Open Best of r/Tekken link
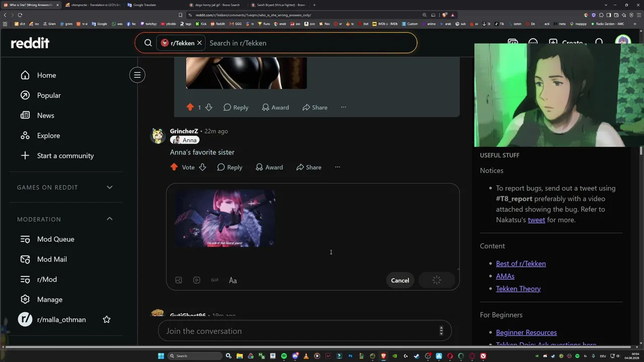644x362 pixels. click(521, 263)
